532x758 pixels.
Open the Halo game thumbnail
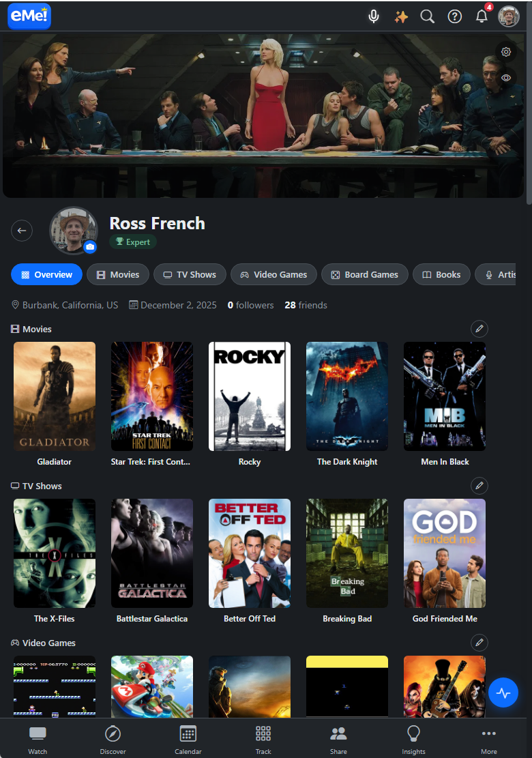click(x=250, y=686)
